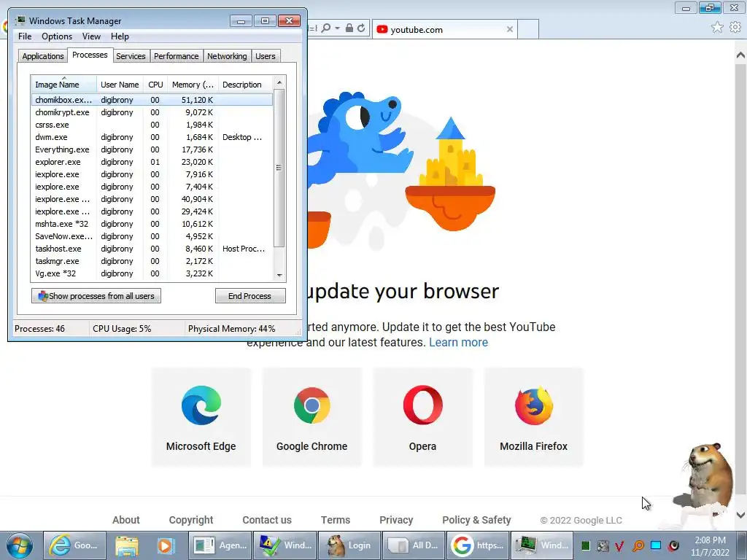Click the green CPU meter tray icon
Image resolution: width=747 pixels, height=560 pixels.
tap(586, 545)
